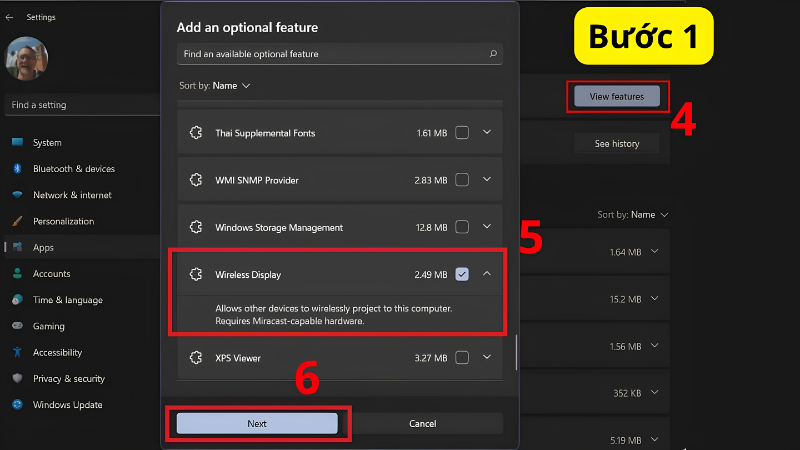Tick the XPS Viewer checkbox
The width and height of the screenshot is (800, 450).
pos(462,358)
